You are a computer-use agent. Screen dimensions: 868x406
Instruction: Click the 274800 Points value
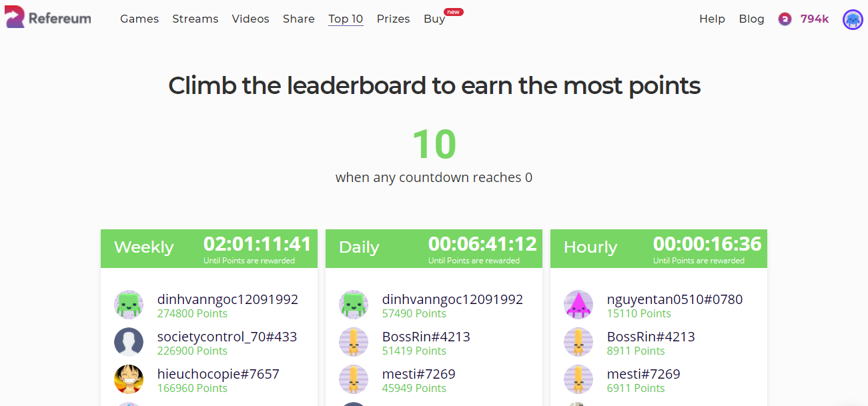point(192,313)
